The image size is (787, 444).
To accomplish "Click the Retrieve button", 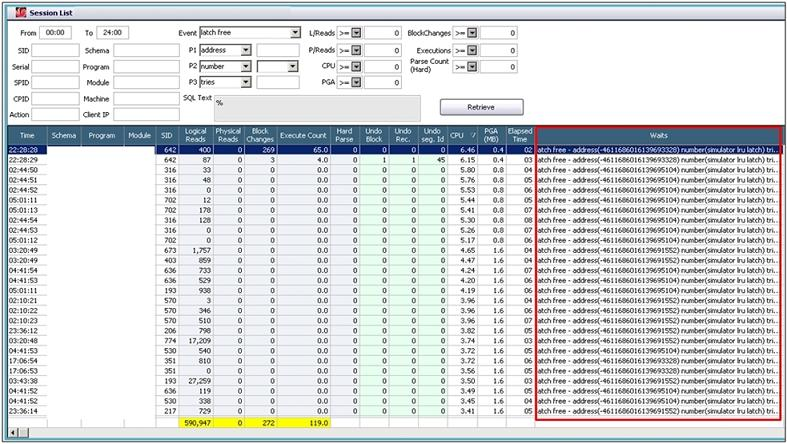I will (481, 107).
